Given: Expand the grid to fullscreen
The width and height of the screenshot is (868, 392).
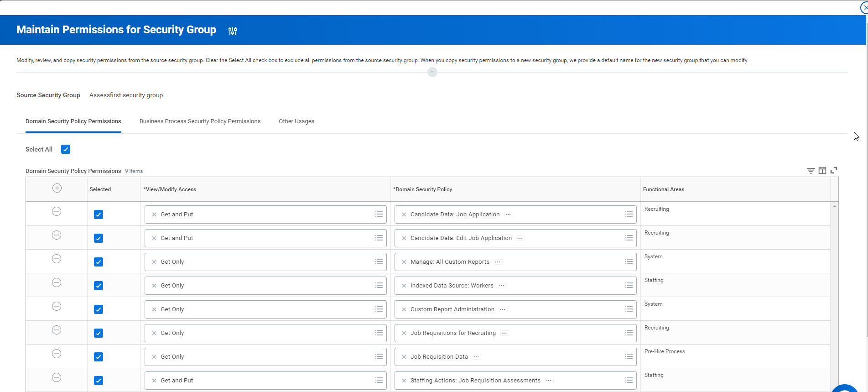Looking at the screenshot, I should (834, 170).
